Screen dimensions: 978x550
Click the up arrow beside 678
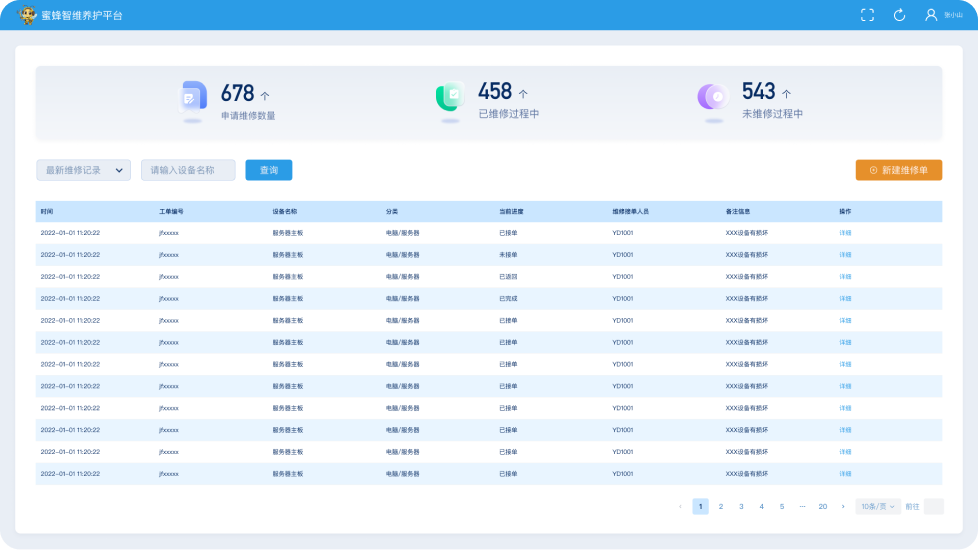[x=265, y=96]
